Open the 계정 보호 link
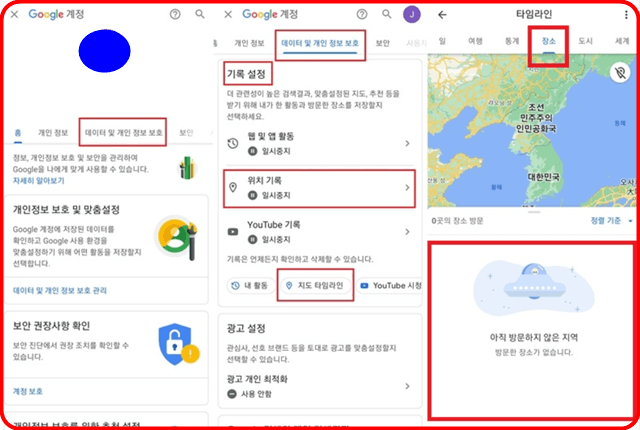Screen dimensions: 640x430 click(x=28, y=391)
